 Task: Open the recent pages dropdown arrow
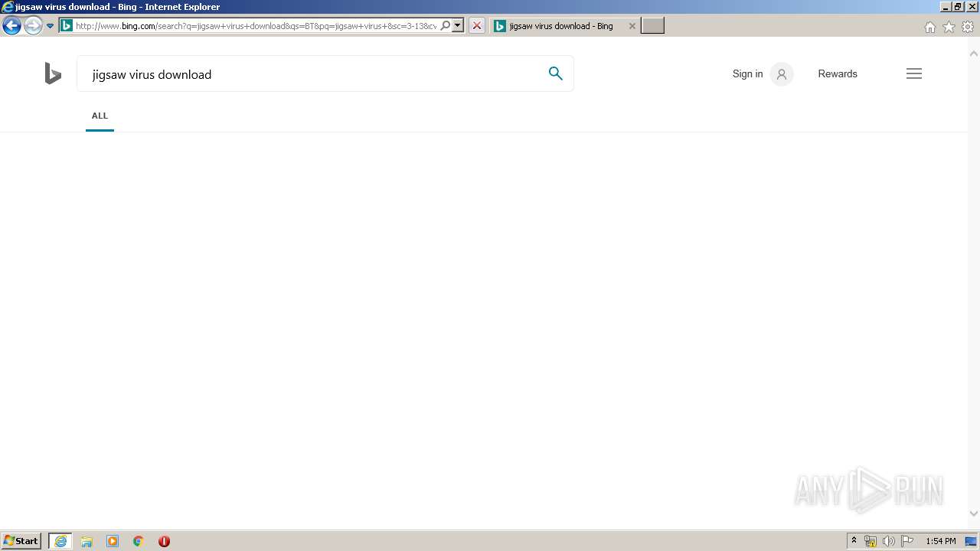pos(51,26)
